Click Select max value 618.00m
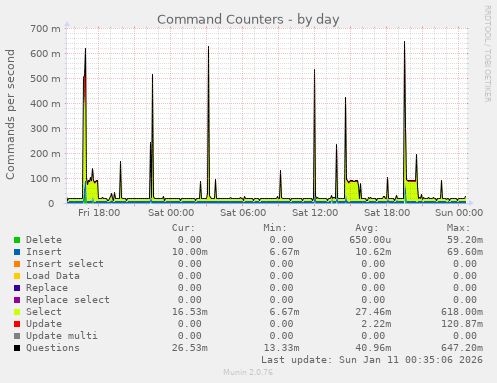 (462, 312)
